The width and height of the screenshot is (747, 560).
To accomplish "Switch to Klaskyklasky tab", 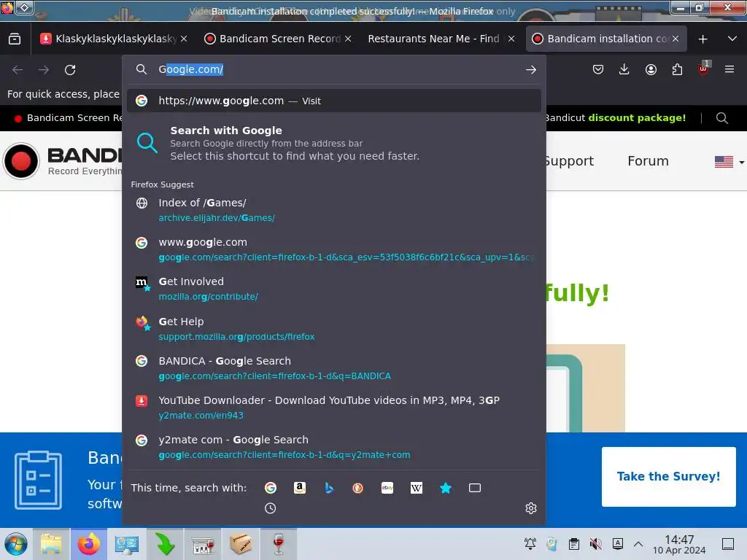I will click(x=114, y=39).
